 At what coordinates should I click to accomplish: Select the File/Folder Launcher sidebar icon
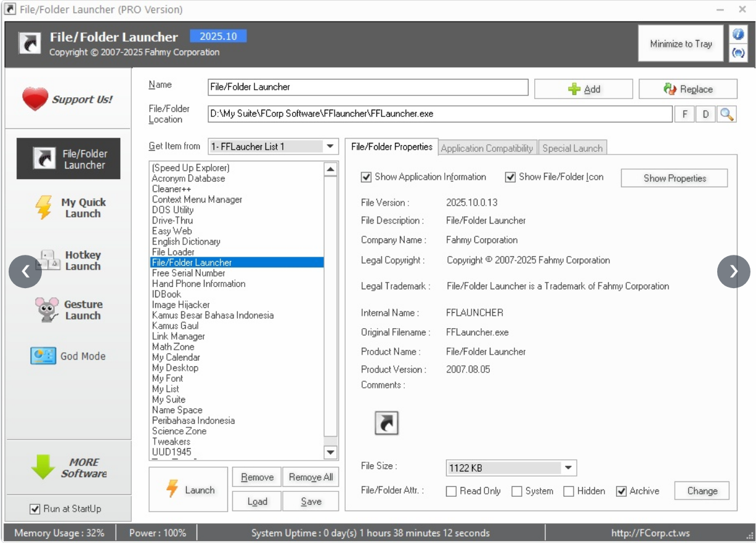tap(68, 158)
